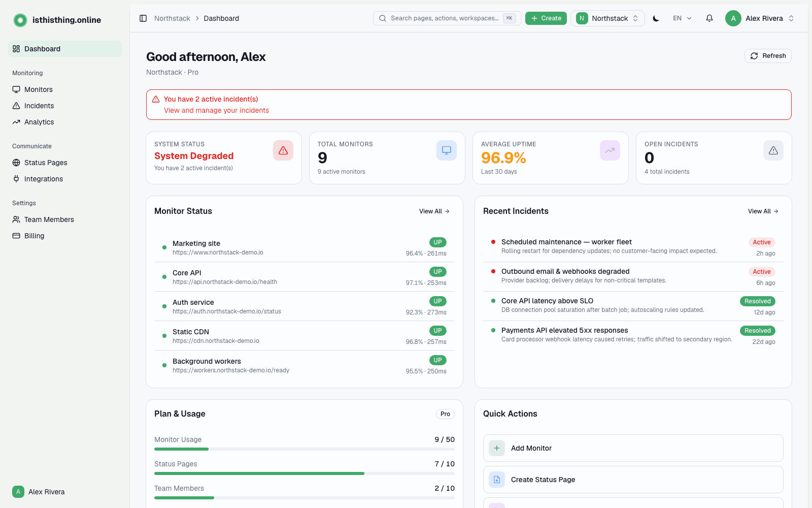The width and height of the screenshot is (812, 508).
Task: Open Incidents in the sidebar
Action: [x=65, y=106]
